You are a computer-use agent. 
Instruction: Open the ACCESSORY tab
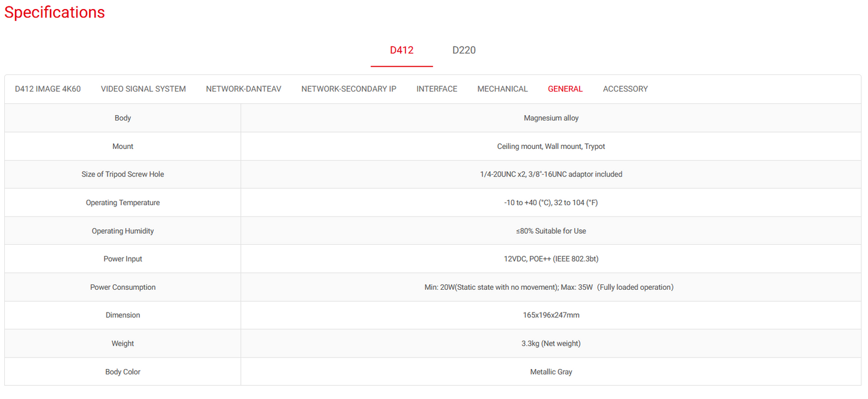[625, 89]
